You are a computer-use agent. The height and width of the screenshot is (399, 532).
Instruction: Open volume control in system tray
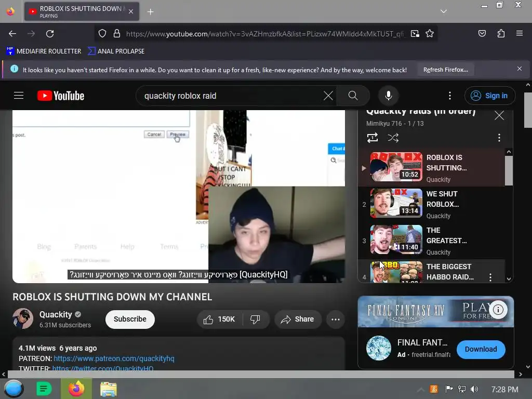474,389
